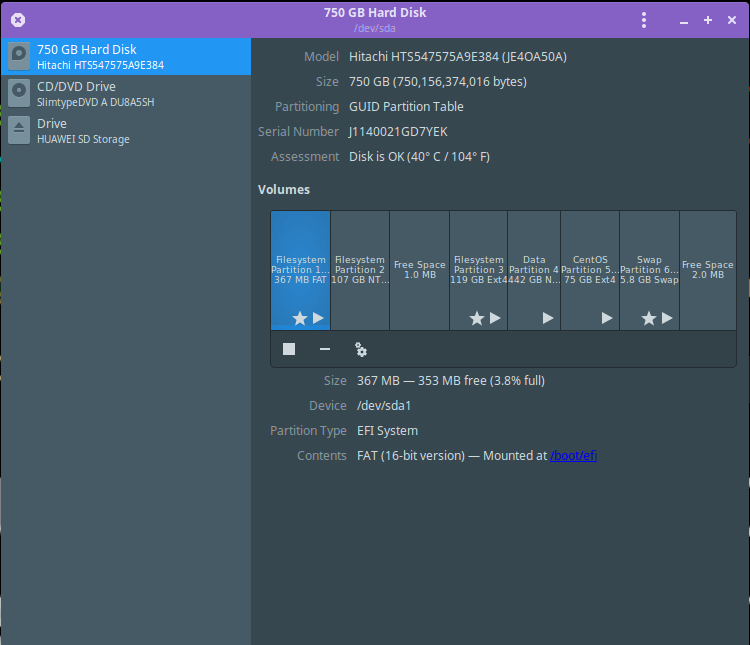
Task: Select the 2.0 MB Free Space block
Action: (707, 270)
